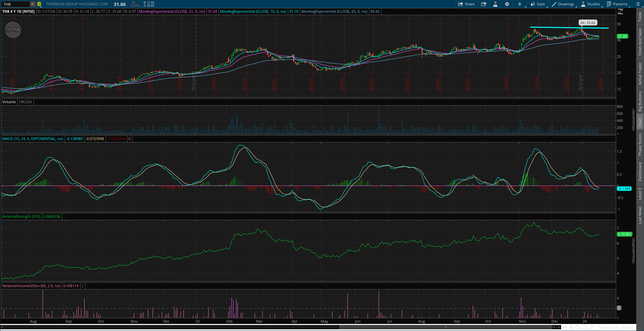Click the zoom in magnifier icon
This screenshot has width=644, height=331.
click(x=578, y=327)
